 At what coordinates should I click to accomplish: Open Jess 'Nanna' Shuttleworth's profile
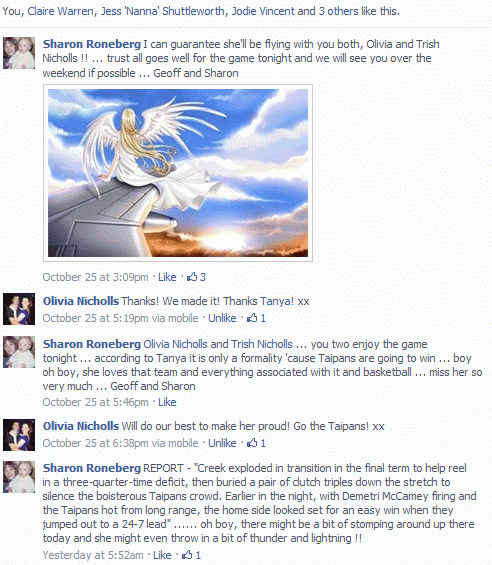pos(163,11)
